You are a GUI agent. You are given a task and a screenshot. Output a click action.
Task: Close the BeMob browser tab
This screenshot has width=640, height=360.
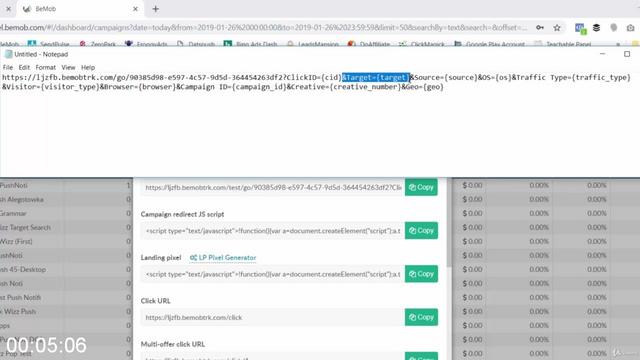click(136, 9)
